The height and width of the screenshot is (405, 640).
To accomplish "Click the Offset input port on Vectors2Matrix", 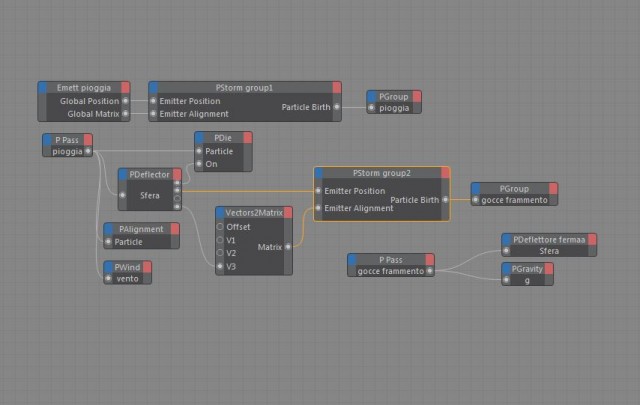I will [x=220, y=227].
